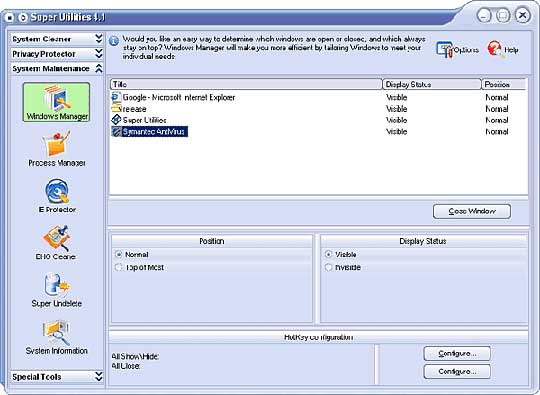Image resolution: width=540 pixels, height=395 pixels.
Task: Launch the IE Protector tool
Action: click(57, 196)
